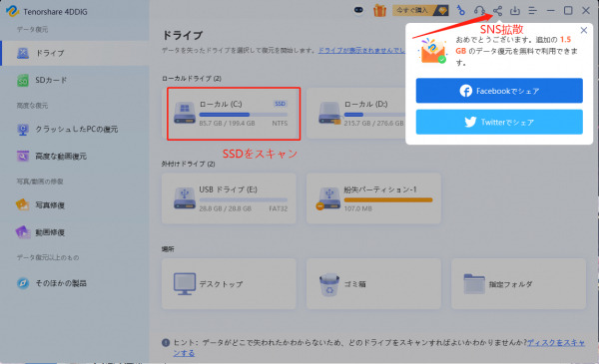Click the FAT32 label on USB drive
599x364 pixels.
tap(279, 208)
